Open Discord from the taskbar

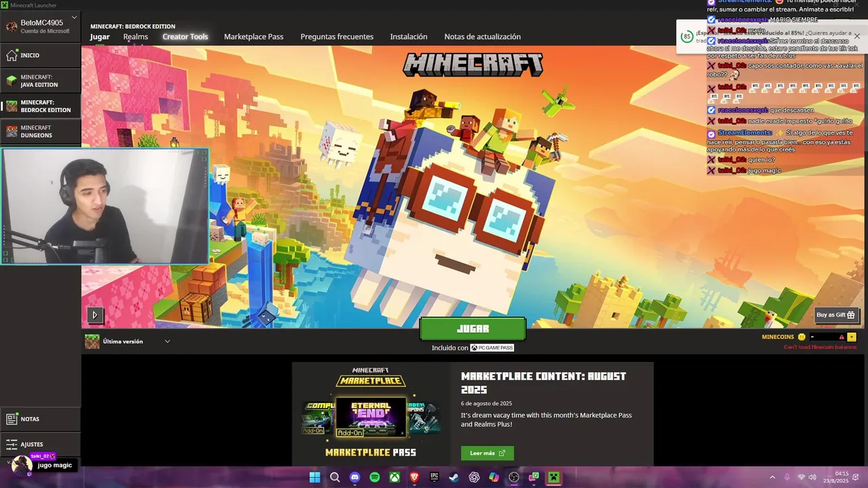tap(355, 477)
